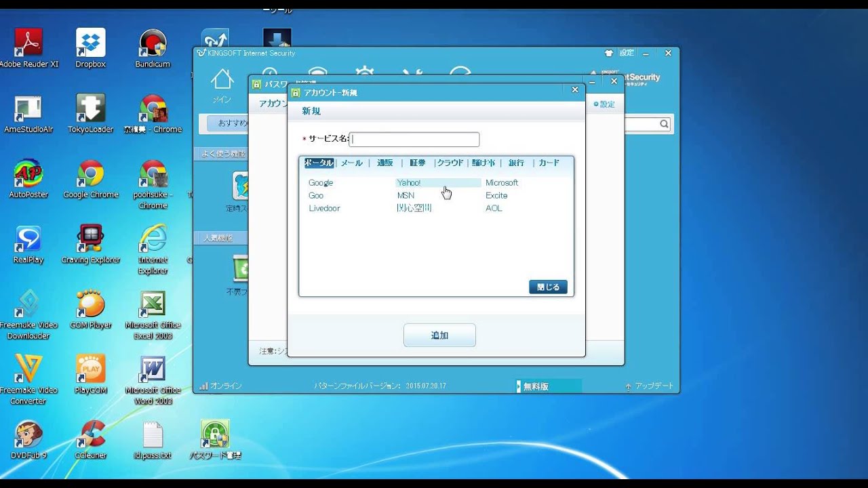Switch to the カード category tab
The width and height of the screenshot is (868, 488).
[x=549, y=163]
